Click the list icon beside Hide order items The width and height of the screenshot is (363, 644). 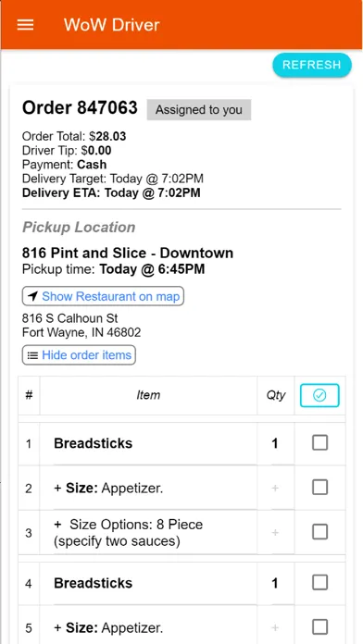click(32, 355)
